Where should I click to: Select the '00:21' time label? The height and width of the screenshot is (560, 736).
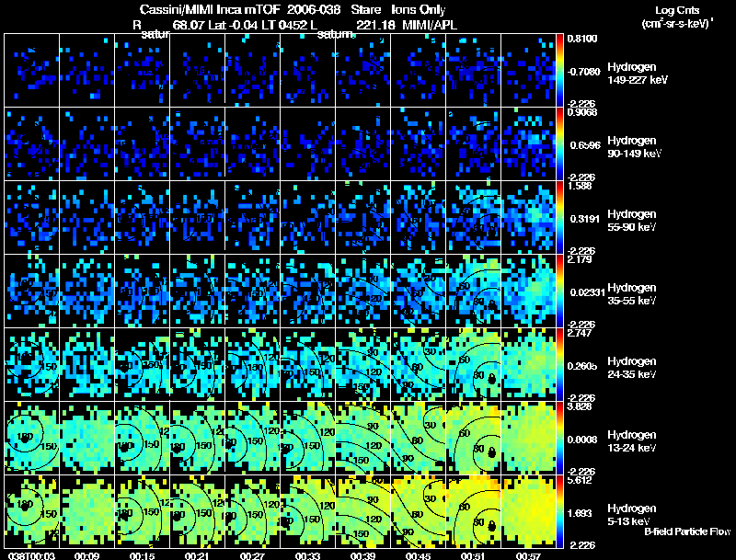click(197, 555)
